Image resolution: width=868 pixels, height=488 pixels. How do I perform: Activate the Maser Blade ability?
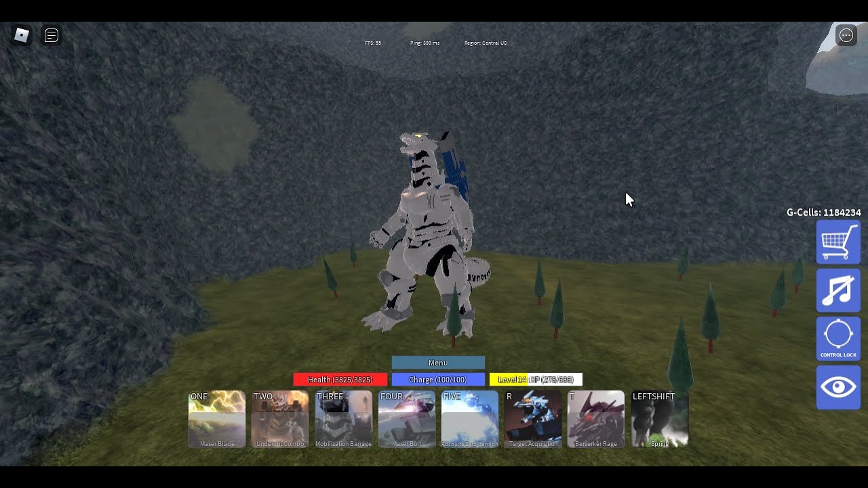(217, 419)
